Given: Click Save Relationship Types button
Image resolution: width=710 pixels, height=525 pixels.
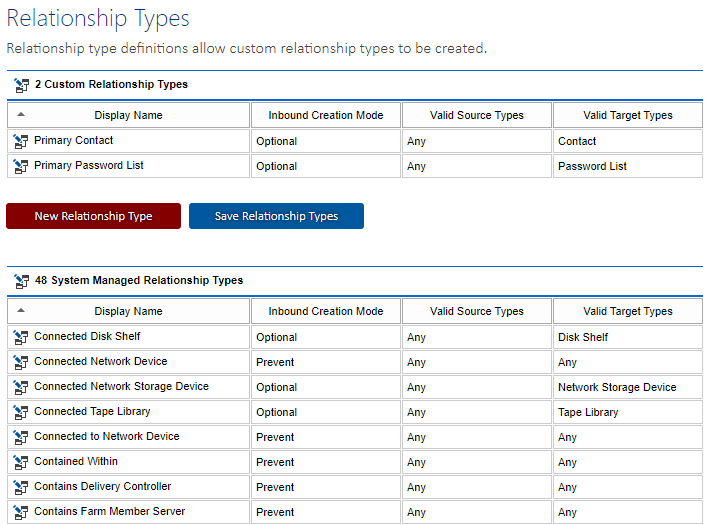Looking at the screenshot, I should pyautogui.click(x=276, y=216).
